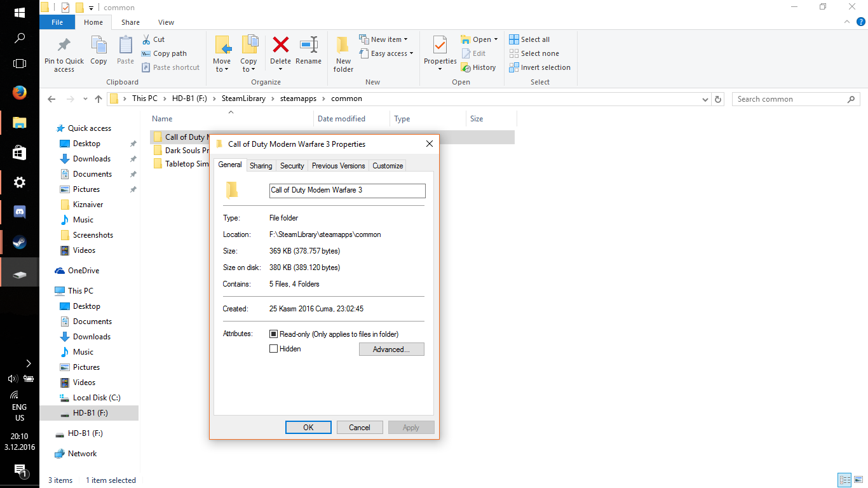Expand the Open dropdown in ribbon
The height and width of the screenshot is (488, 868).
(496, 39)
